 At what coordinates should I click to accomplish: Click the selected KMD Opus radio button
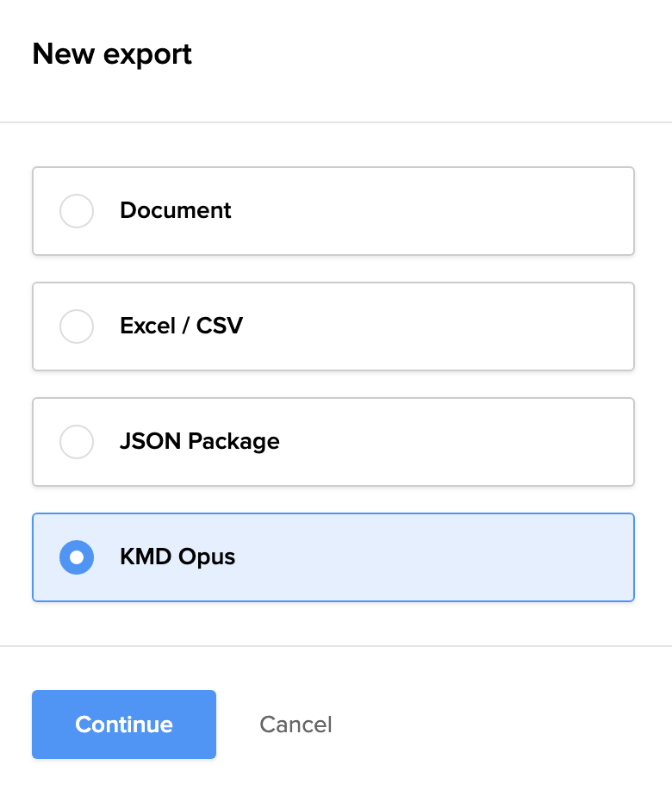77,557
